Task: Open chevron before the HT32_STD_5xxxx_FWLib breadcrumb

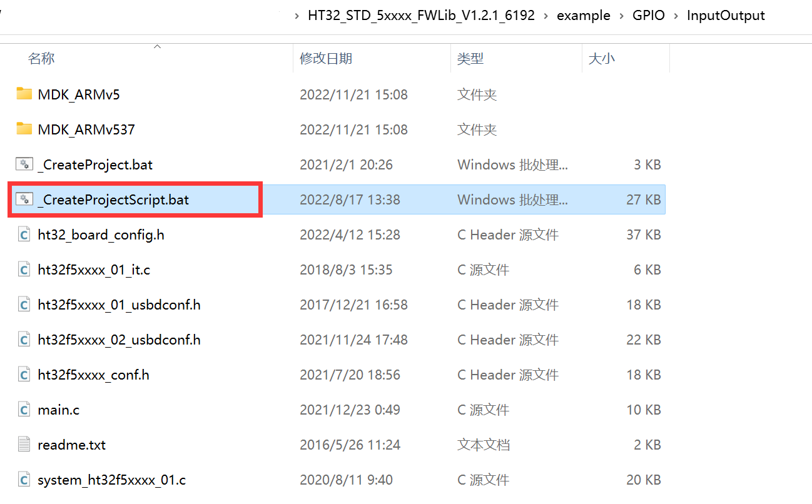Action: coord(297,16)
